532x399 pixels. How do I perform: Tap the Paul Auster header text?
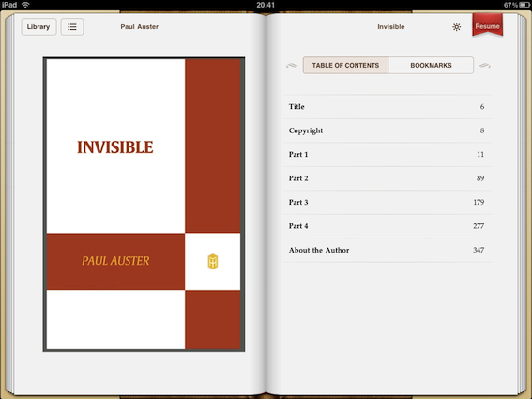click(x=140, y=27)
